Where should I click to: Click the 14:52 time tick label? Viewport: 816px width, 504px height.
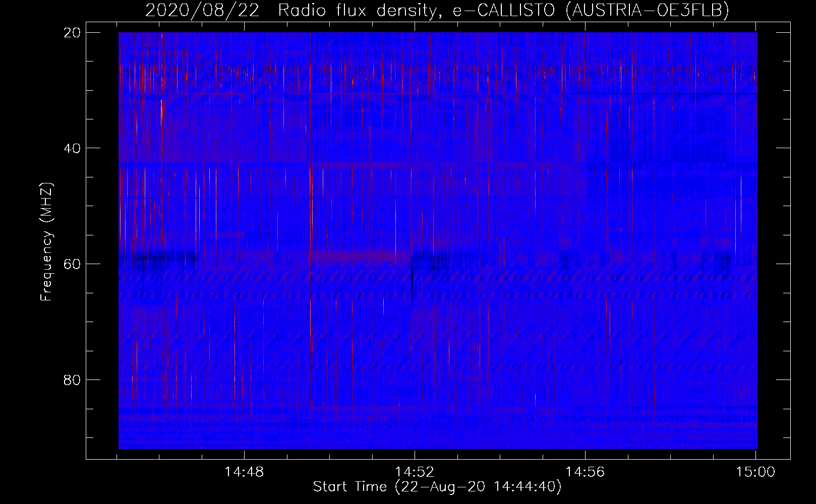[415, 472]
